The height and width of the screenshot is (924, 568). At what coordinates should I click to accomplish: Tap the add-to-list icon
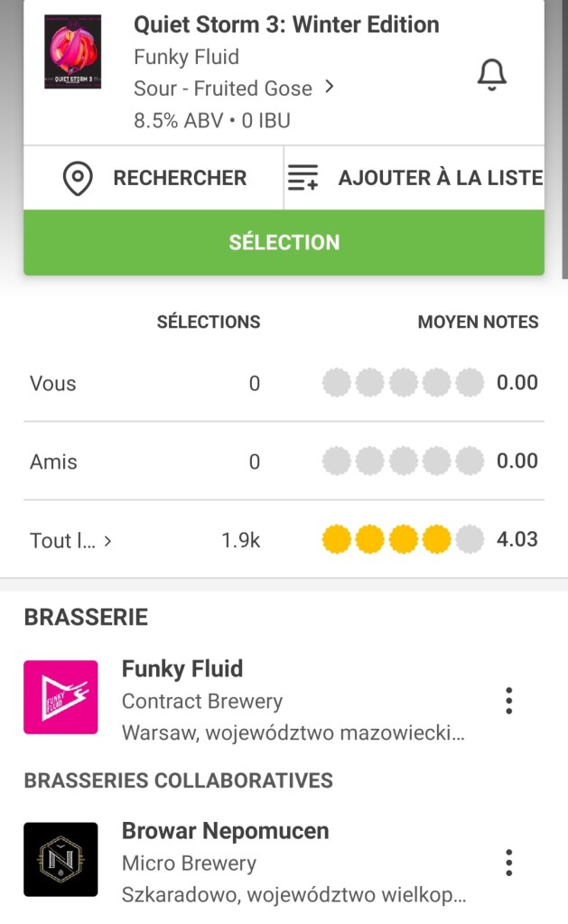point(303,178)
